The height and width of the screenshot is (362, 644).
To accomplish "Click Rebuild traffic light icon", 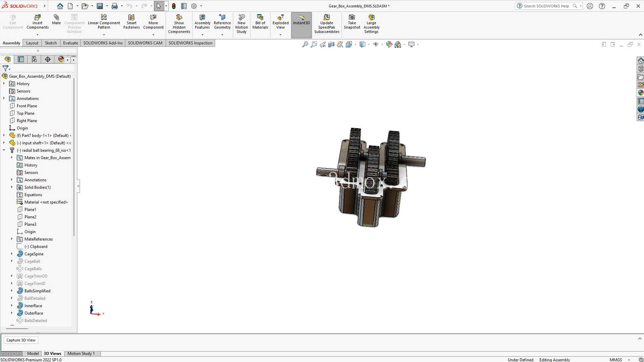I will coord(174,6).
